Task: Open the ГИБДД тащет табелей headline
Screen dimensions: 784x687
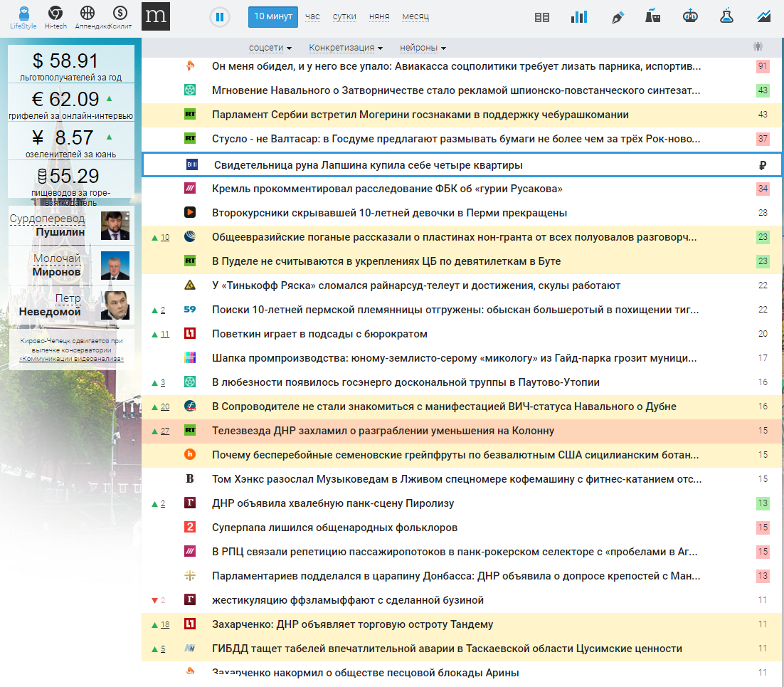Action: pos(447,649)
